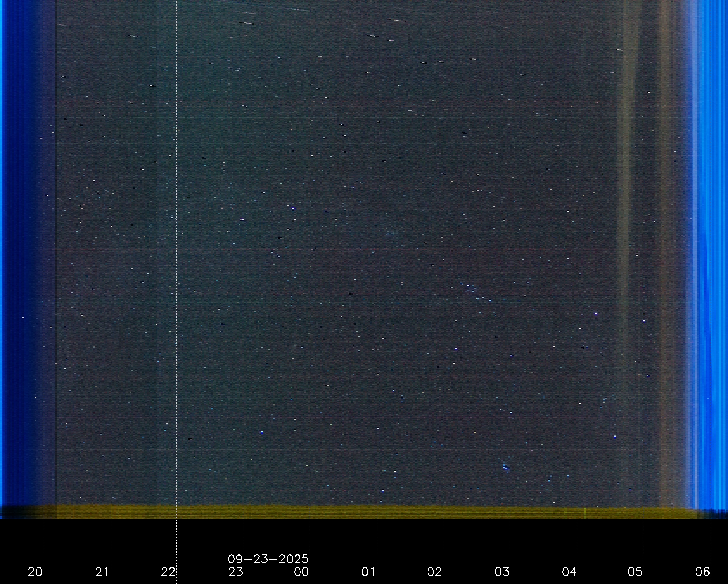The image size is (728, 584).
Task: Click the bright blue star left of 00 gridline
Action: click(293, 209)
